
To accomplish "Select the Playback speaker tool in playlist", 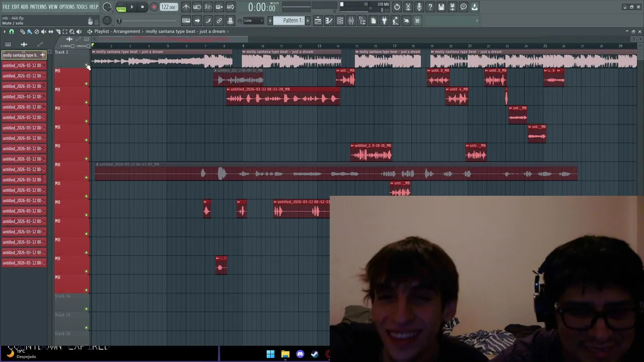I will tap(79, 32).
